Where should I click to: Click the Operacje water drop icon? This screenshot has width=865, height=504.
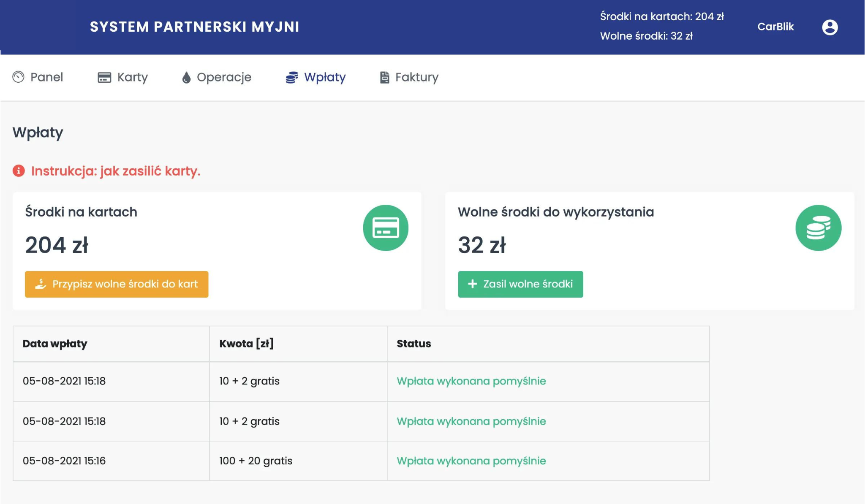(x=186, y=77)
